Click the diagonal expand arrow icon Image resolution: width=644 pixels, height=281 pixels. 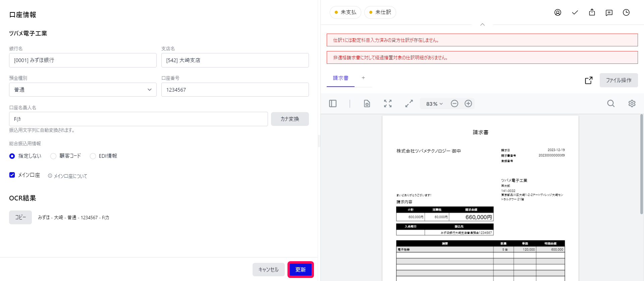pyautogui.click(x=409, y=103)
